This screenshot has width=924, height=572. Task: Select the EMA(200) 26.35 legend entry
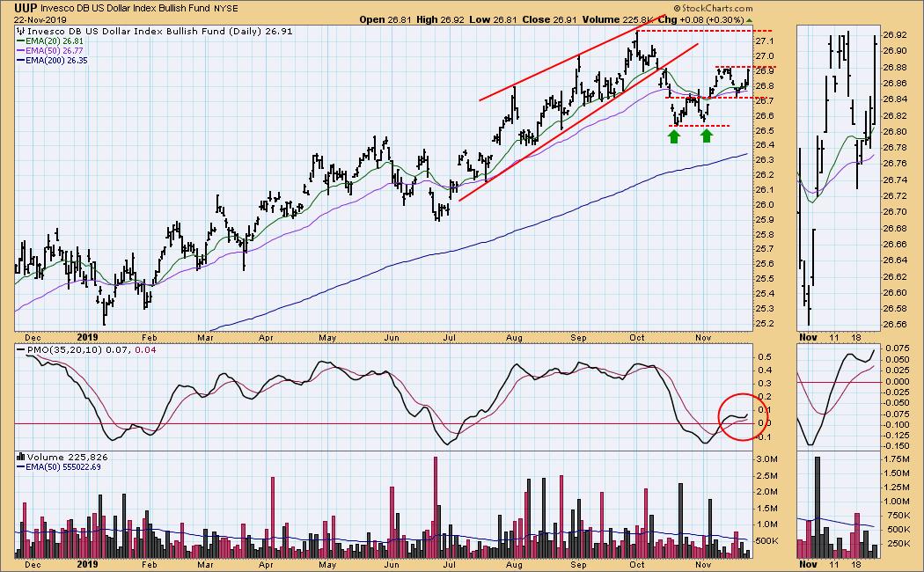point(56,60)
